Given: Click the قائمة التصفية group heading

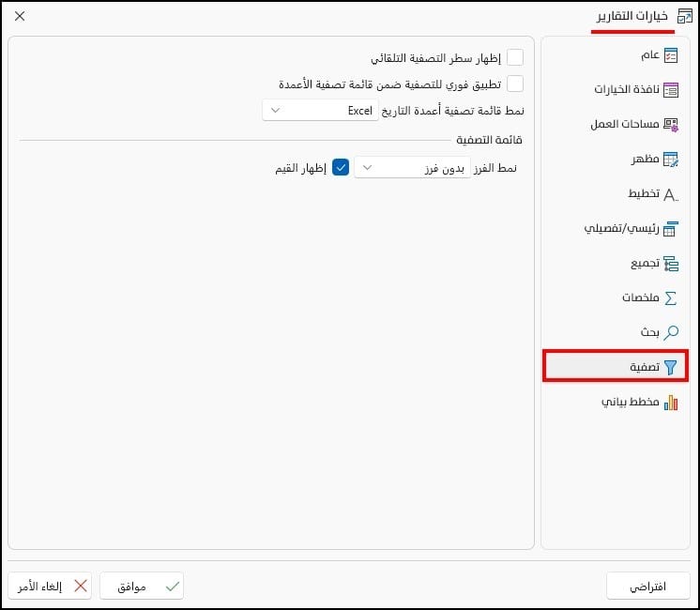Looking at the screenshot, I should pos(489,140).
